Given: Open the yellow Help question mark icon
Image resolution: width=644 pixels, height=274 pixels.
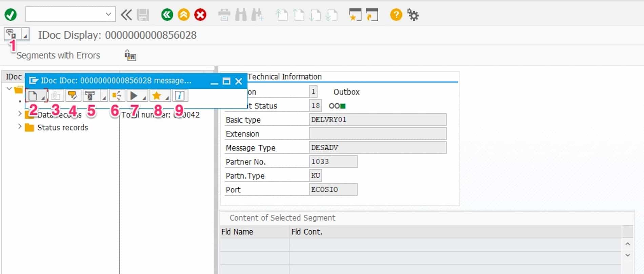Looking at the screenshot, I should tap(396, 15).
